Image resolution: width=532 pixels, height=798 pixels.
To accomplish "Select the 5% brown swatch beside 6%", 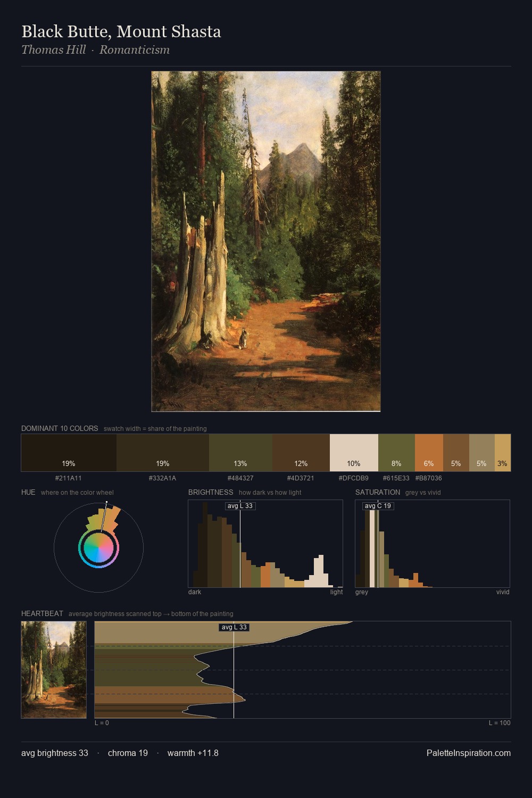I will (x=456, y=453).
